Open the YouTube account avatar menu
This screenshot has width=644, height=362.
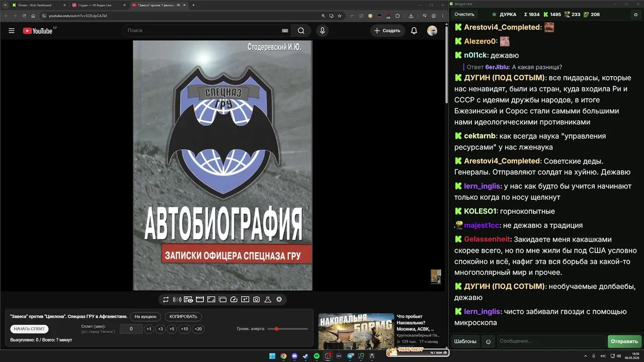(x=432, y=31)
